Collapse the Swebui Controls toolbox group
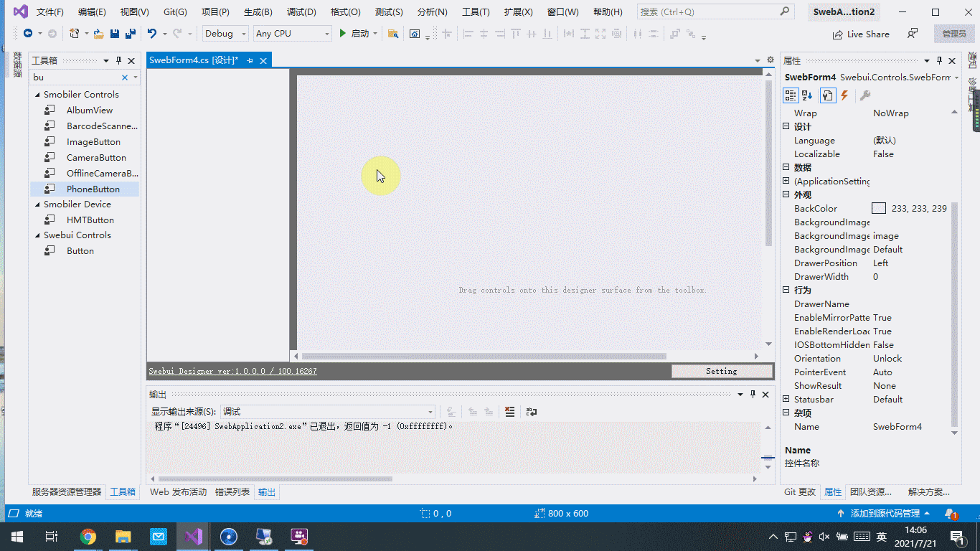 tap(37, 235)
